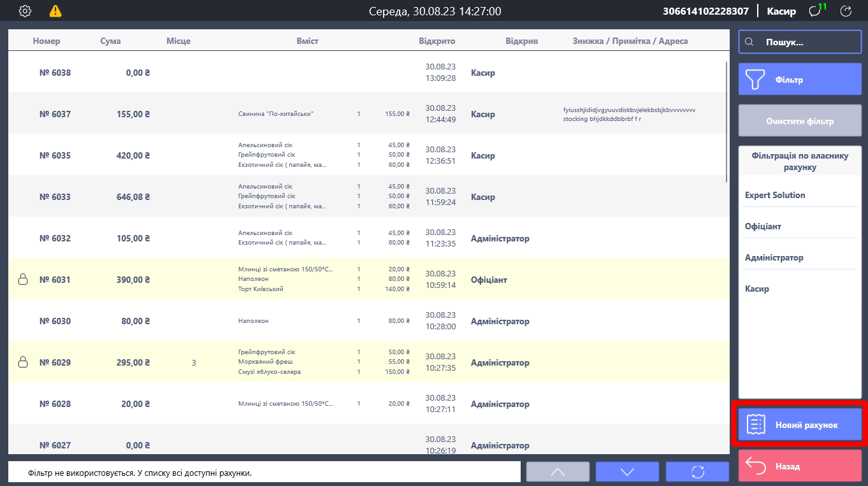The image size is (868, 486).
Task: Type in the Пошук search field
Action: [808, 42]
